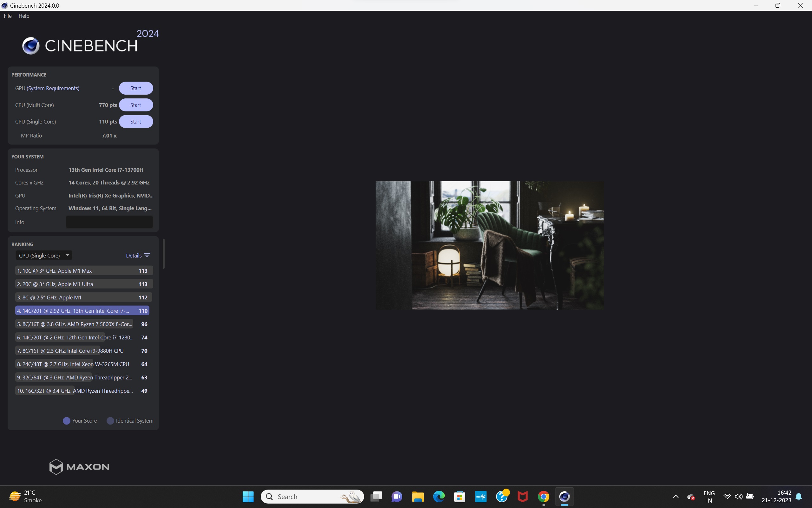Open the Windows Start menu
The image size is (812, 508).
click(248, 496)
